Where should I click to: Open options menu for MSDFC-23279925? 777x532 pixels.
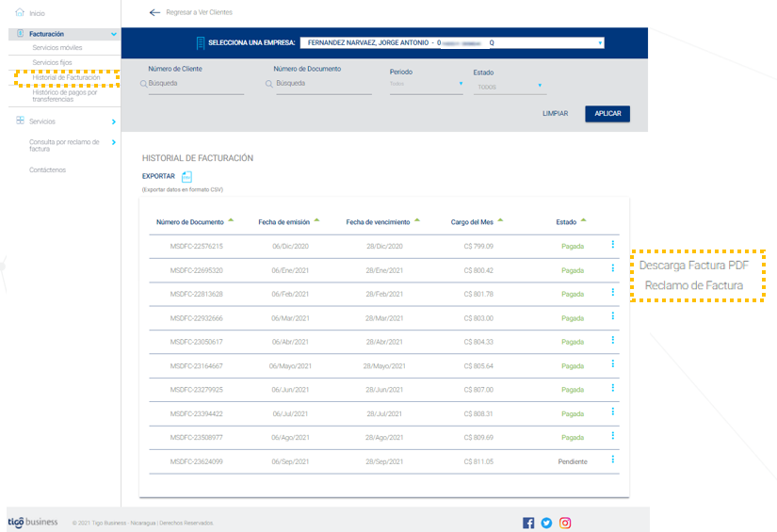tap(613, 387)
